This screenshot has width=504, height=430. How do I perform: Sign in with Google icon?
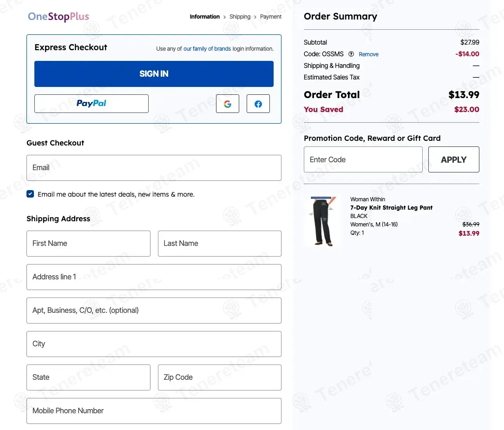[228, 104]
